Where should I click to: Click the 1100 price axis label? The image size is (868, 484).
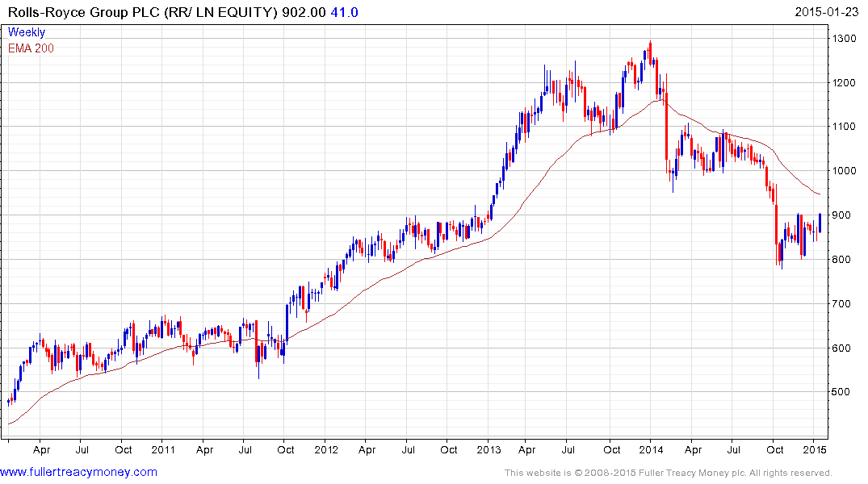pyautogui.click(x=844, y=126)
